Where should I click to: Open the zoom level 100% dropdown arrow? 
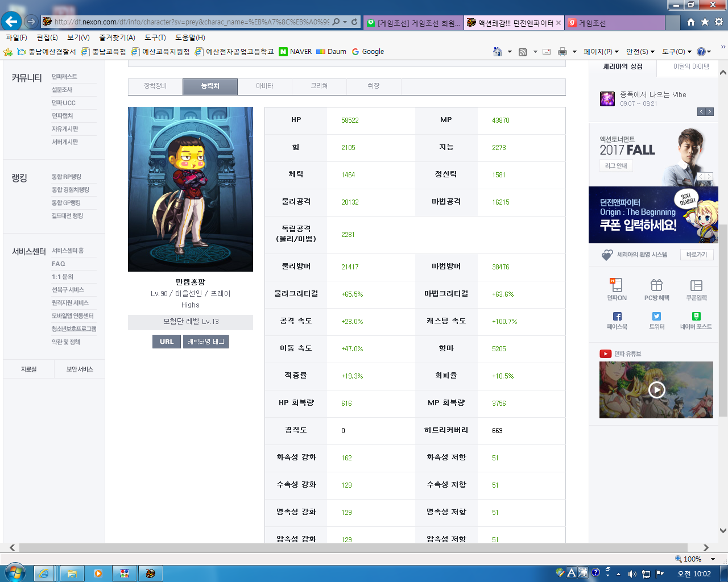tap(713, 559)
